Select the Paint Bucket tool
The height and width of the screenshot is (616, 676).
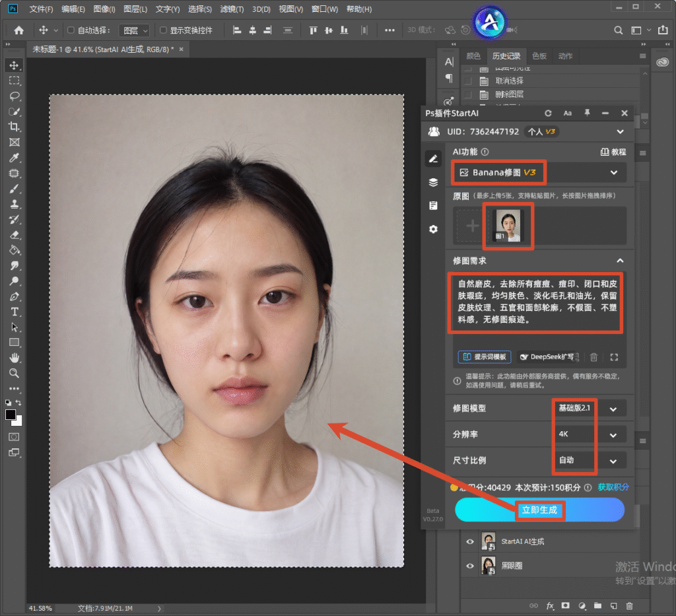click(14, 250)
